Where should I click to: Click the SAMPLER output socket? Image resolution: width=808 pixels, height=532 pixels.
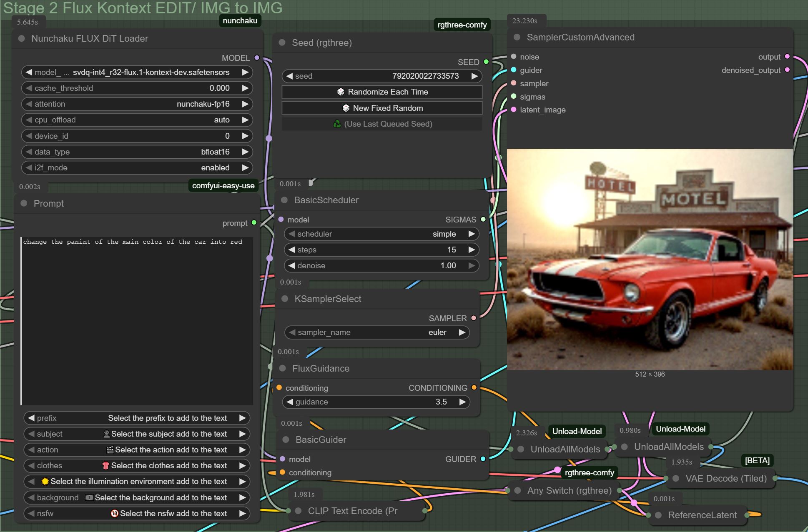474,318
